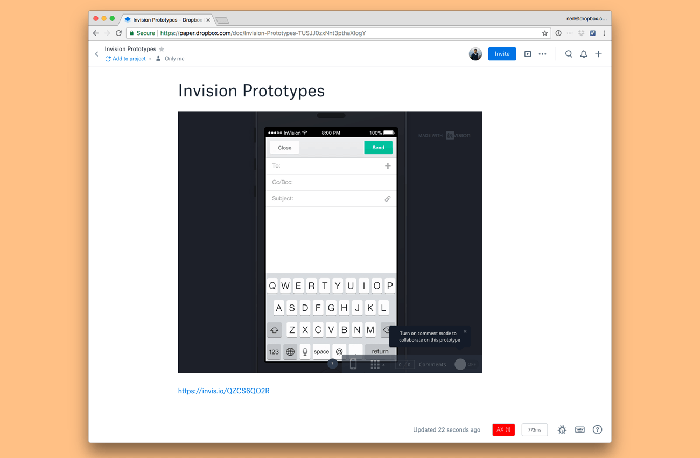700x458 pixels.
Task: Click the white bordered footer button
Action: (x=534, y=430)
